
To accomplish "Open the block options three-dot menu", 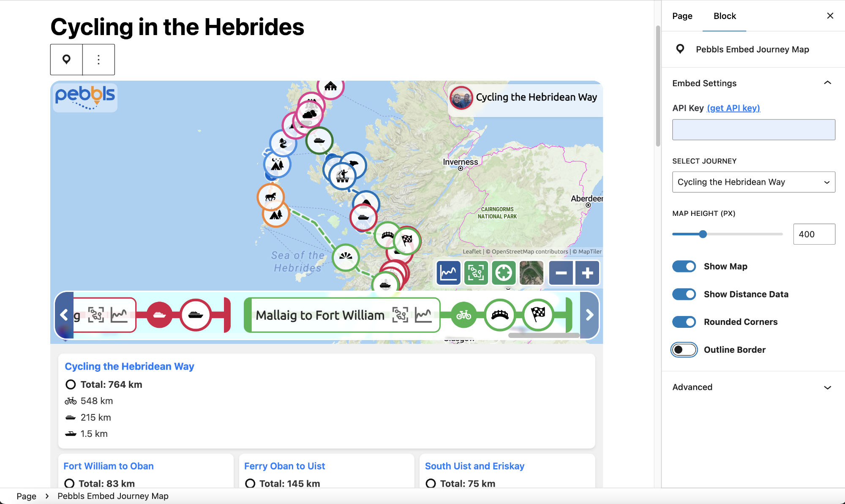I will [x=98, y=60].
